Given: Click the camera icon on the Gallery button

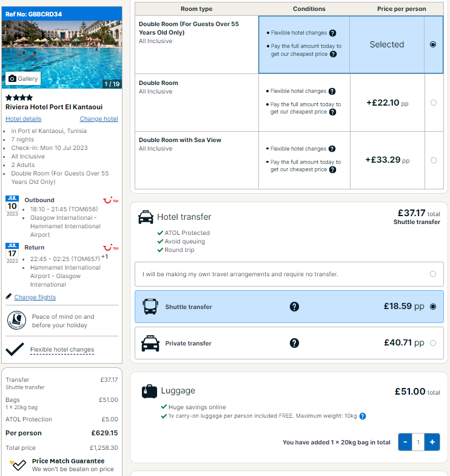Looking at the screenshot, I should point(12,79).
